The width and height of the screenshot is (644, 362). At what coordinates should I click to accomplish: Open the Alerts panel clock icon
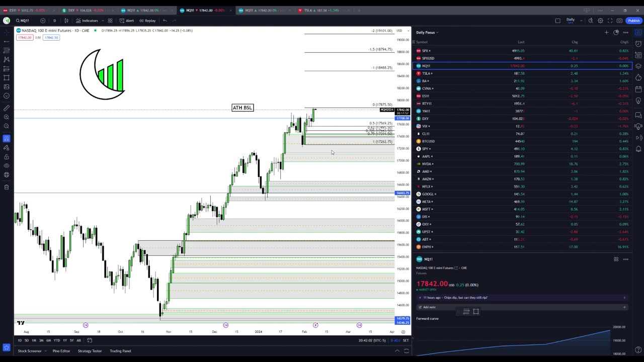click(638, 44)
